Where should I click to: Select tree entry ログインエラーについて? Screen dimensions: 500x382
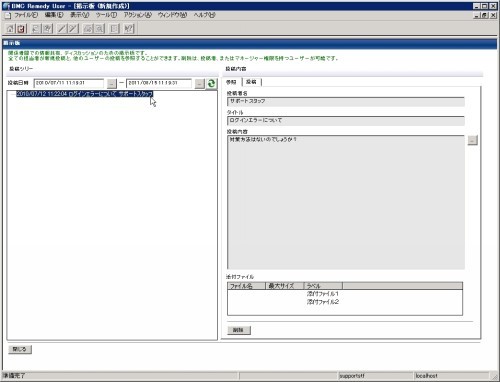[x=85, y=94]
